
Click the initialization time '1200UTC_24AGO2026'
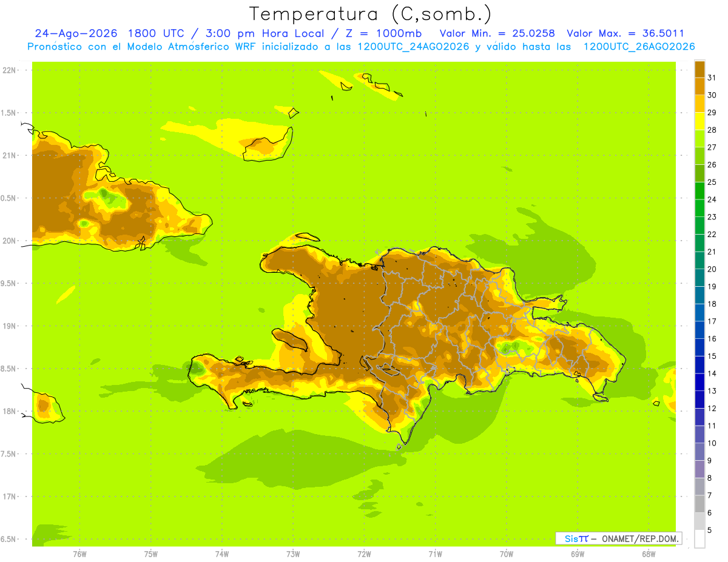[416, 47]
